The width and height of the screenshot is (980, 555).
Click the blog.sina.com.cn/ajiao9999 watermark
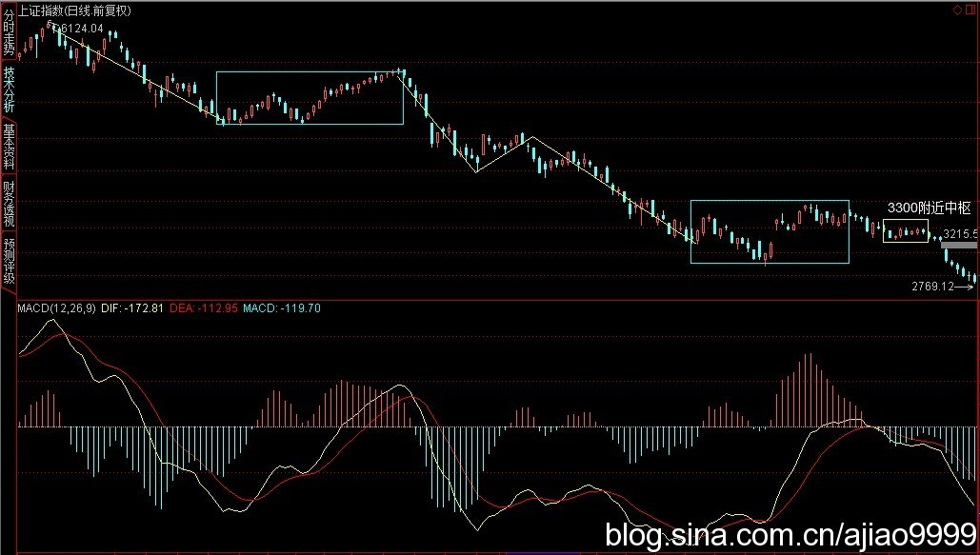point(789,535)
